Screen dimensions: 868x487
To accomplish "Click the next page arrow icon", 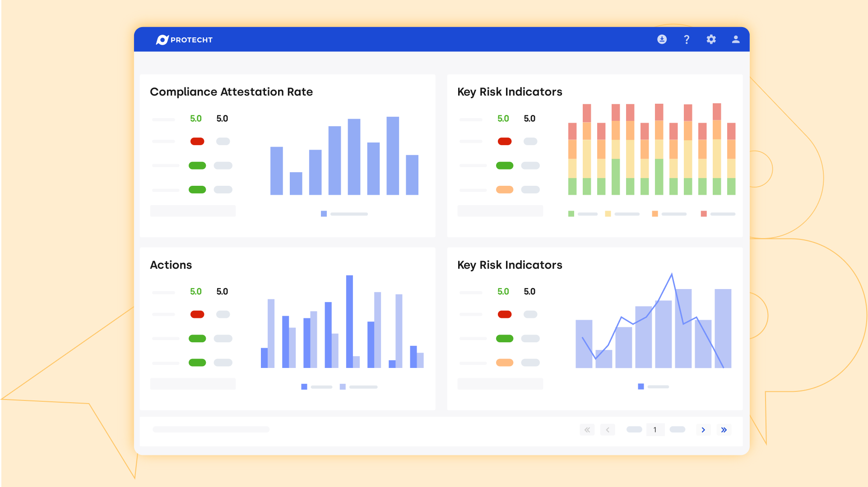I will click(x=703, y=430).
